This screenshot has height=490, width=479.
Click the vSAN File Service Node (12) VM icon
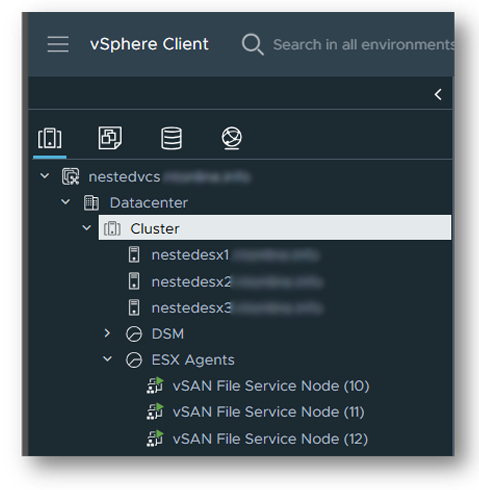[x=155, y=438]
